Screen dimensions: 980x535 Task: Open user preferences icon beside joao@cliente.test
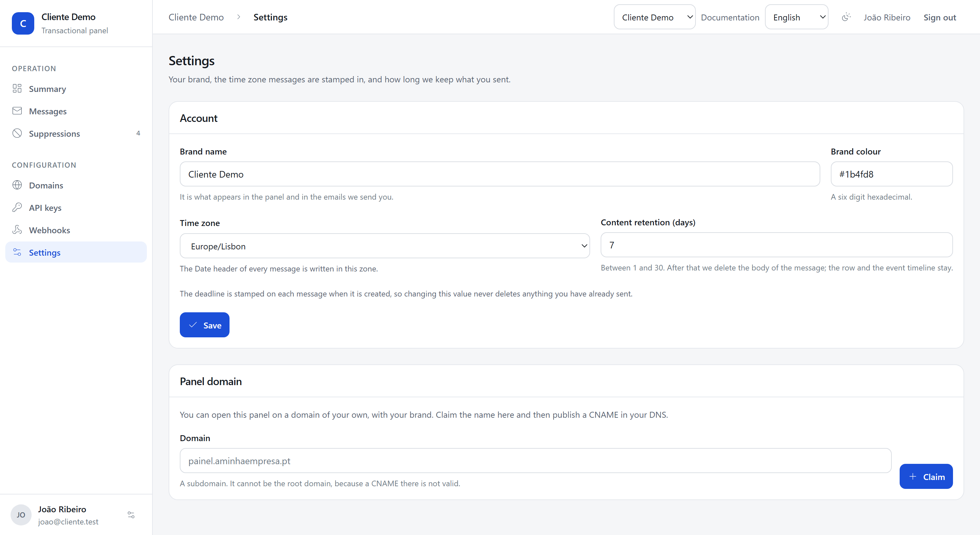coord(131,515)
